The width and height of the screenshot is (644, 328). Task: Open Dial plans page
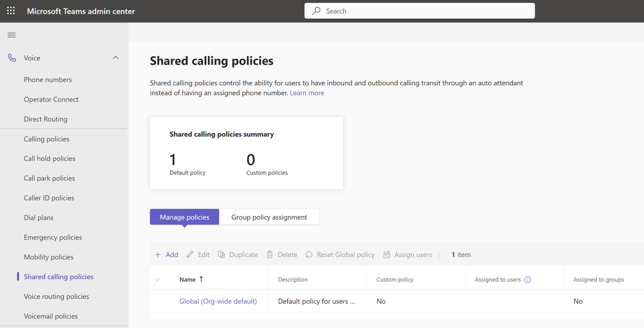[39, 217]
